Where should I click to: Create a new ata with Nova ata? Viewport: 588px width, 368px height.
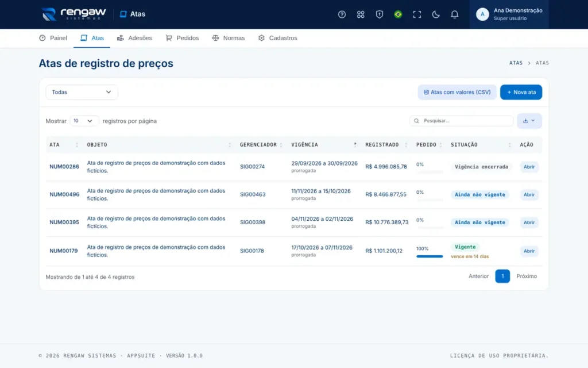click(521, 92)
